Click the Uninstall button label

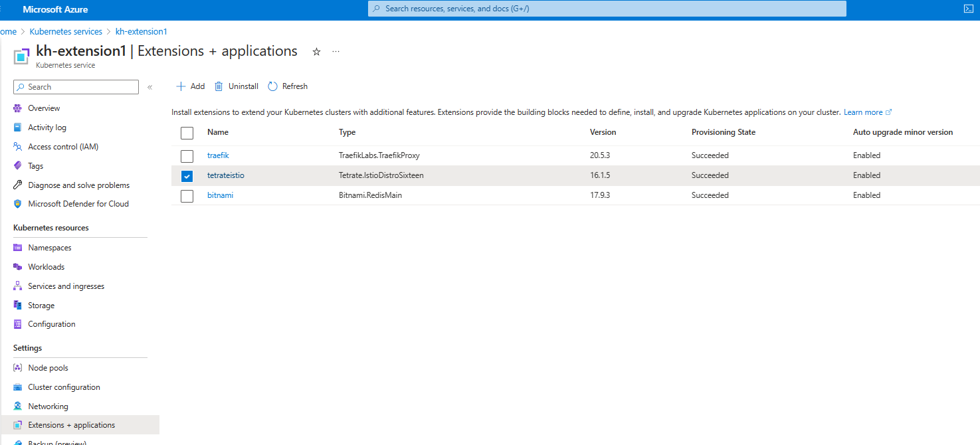243,86
